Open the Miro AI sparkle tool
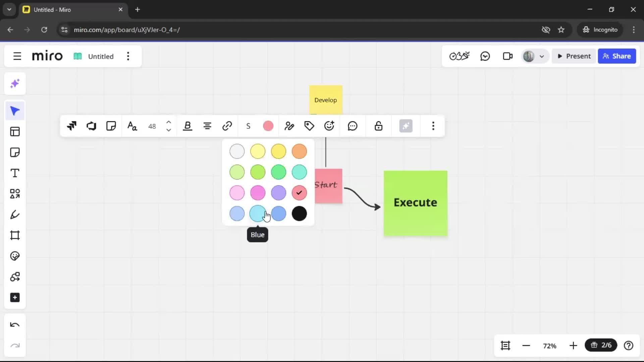Viewport: 644px width, 362px height. point(15,83)
